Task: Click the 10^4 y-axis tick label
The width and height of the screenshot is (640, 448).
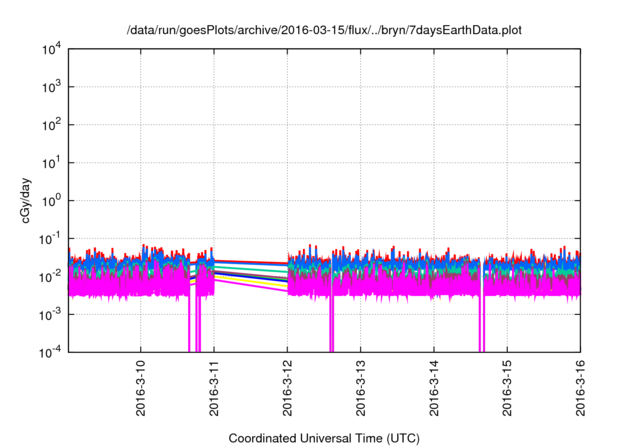Action: tap(52, 49)
